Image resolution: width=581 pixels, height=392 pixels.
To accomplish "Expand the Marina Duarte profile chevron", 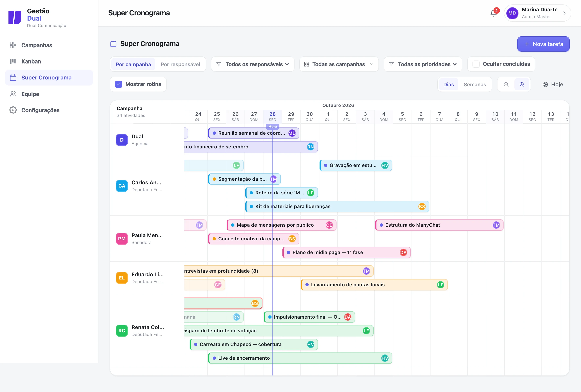I will (564, 13).
